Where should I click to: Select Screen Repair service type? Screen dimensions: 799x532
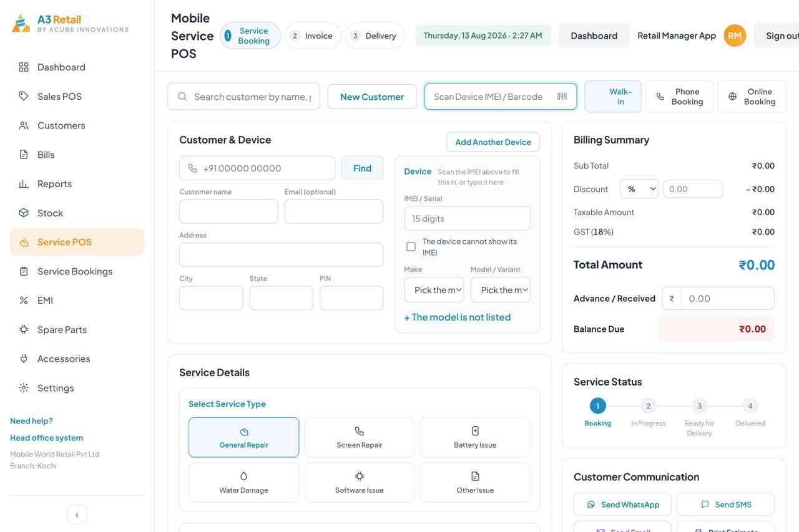tap(360, 437)
